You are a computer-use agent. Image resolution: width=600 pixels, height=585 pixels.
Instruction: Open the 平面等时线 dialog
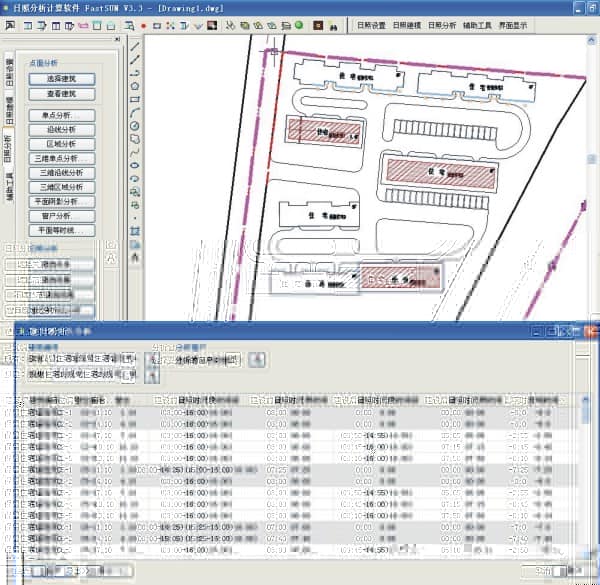(62, 230)
